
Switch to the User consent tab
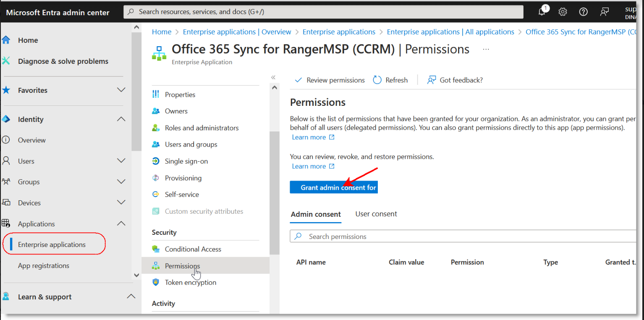pos(376,214)
